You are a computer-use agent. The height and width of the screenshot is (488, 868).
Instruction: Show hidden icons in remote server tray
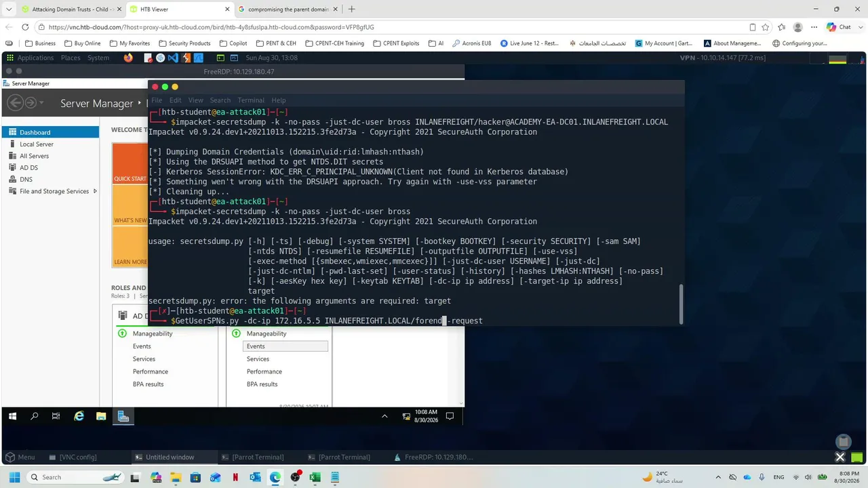click(385, 416)
